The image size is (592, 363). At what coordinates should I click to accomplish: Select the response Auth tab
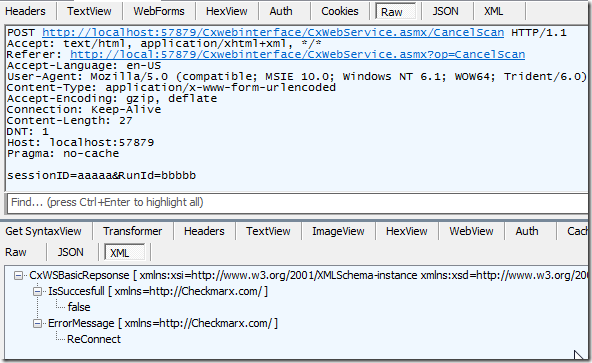527,231
